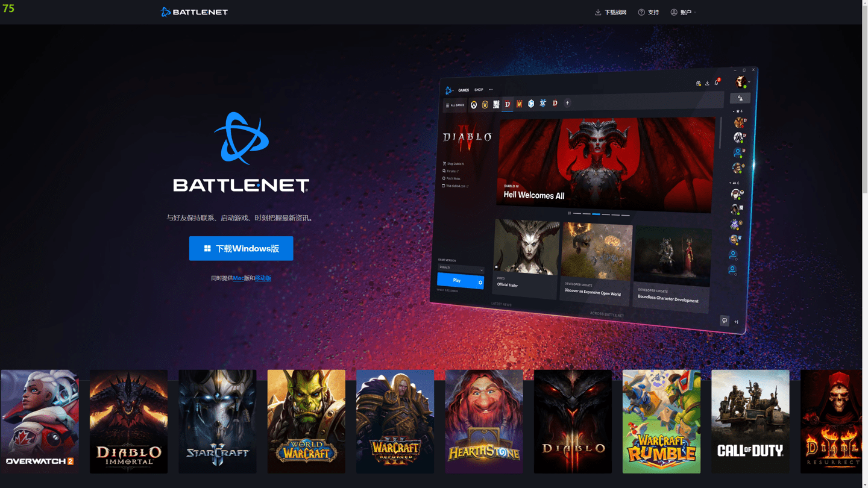This screenshot has width=868, height=488.
Task: Click the download arrow icon in preview header
Action: coord(707,83)
